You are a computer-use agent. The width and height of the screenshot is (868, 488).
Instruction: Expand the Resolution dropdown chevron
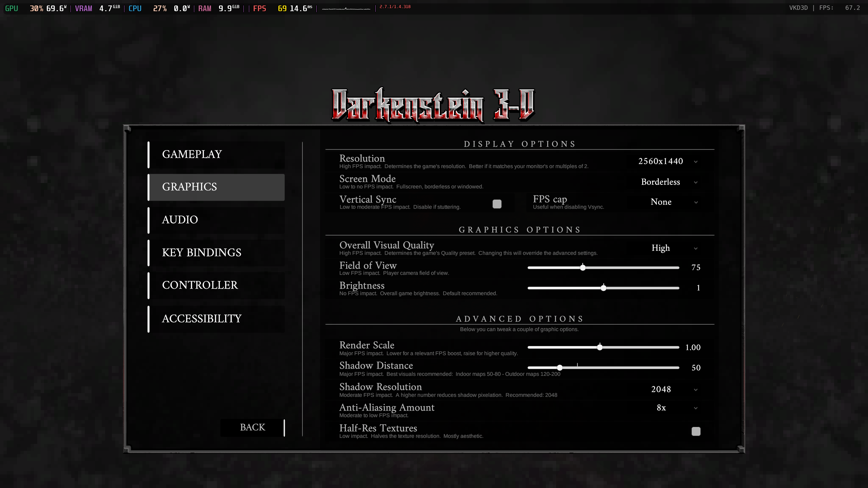point(696,162)
